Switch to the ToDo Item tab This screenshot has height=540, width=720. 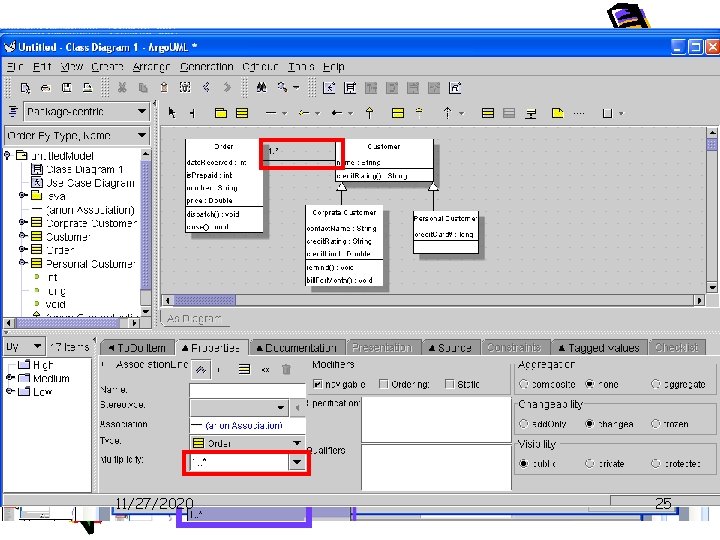(x=137, y=348)
